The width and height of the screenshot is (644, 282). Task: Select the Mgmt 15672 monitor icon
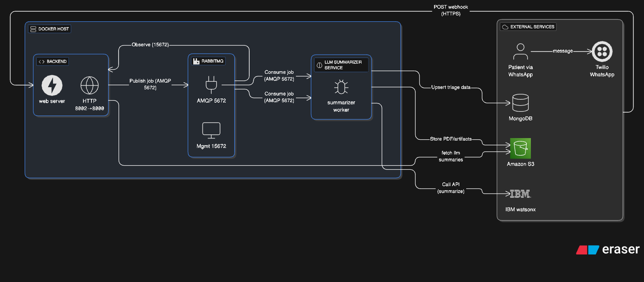pos(211,131)
